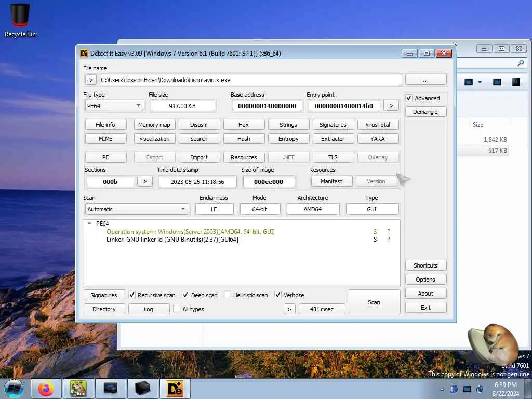Click the browse (...) file button
This screenshot has width=532, height=399.
click(x=425, y=79)
